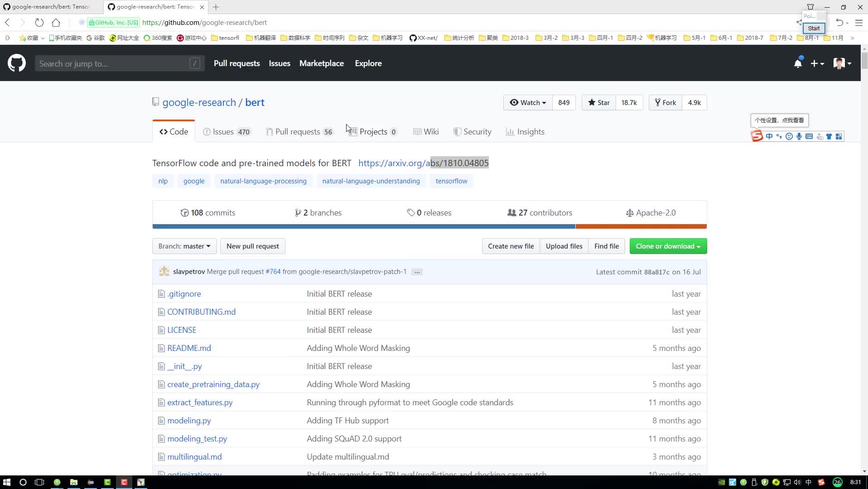Click Marketplace in top nav
868x489 pixels.
[x=322, y=63]
